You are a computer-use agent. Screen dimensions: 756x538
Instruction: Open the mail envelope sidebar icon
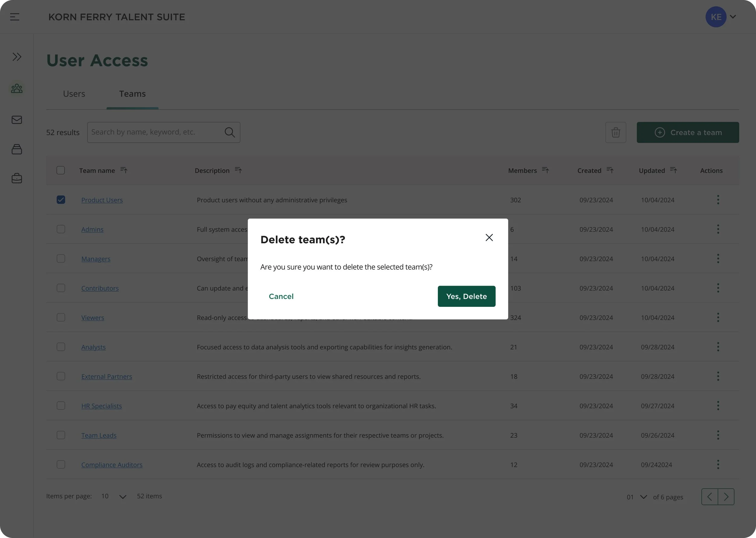(17, 120)
